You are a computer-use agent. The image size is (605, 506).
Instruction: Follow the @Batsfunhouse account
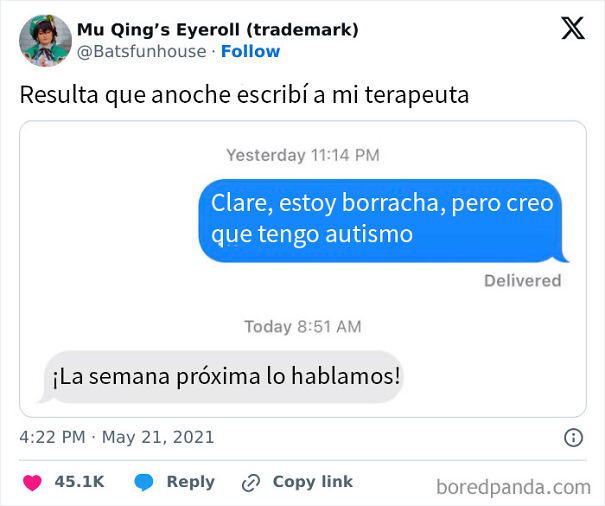point(250,51)
